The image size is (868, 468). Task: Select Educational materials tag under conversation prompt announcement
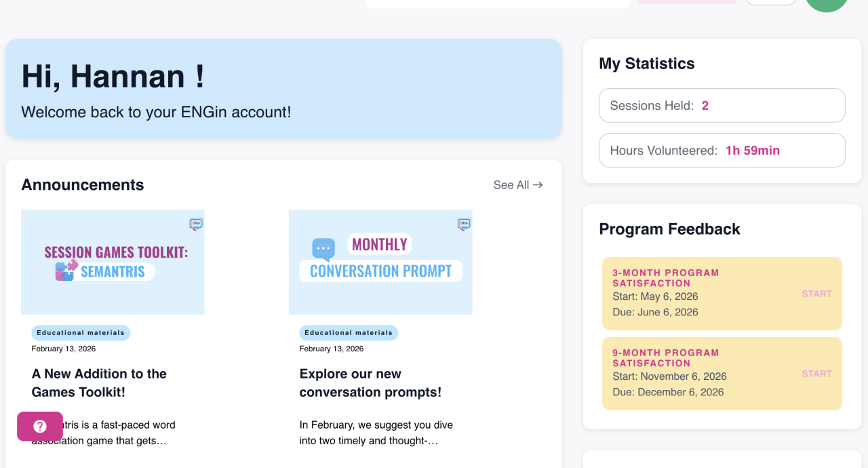click(x=349, y=333)
